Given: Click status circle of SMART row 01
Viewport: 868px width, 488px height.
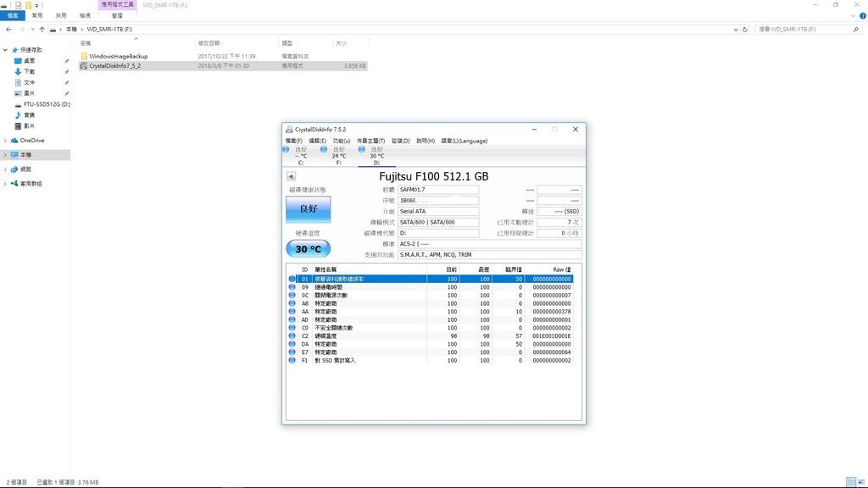Looking at the screenshot, I should 292,279.
